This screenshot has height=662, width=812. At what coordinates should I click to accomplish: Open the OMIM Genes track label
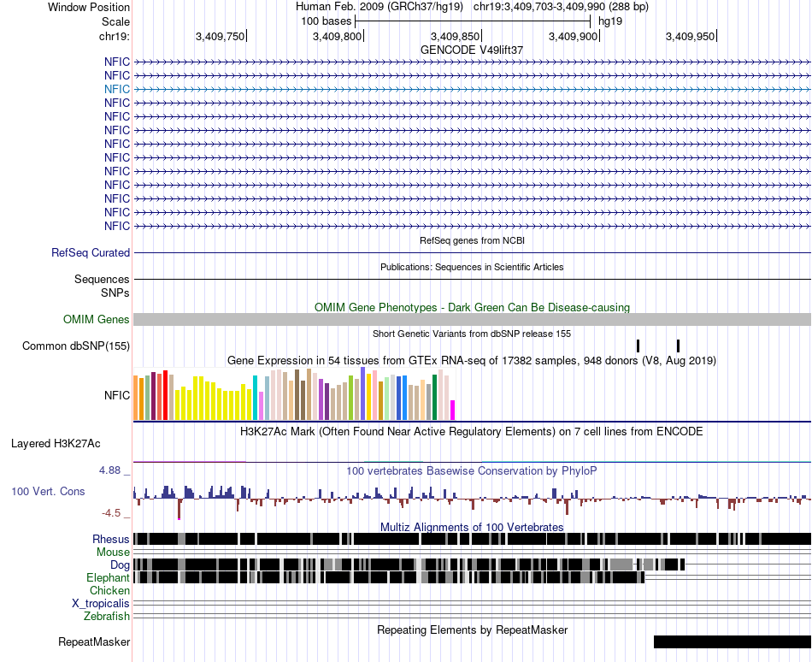[96, 319]
